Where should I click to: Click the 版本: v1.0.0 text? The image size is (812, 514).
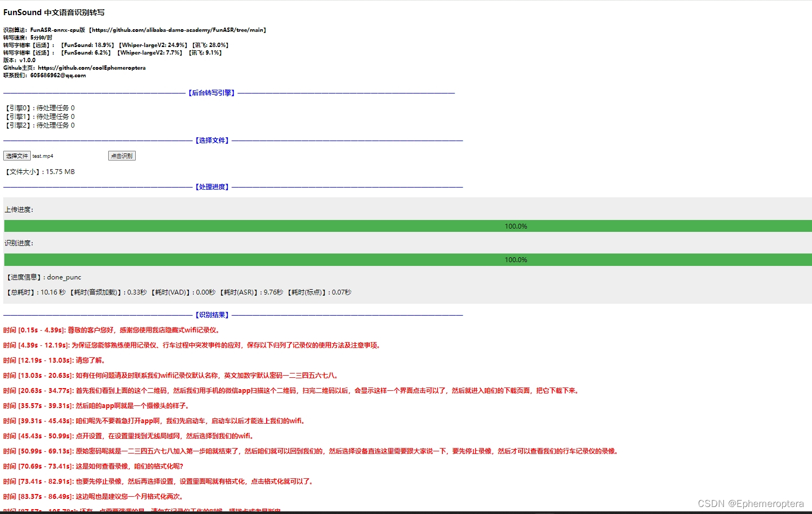coord(19,61)
